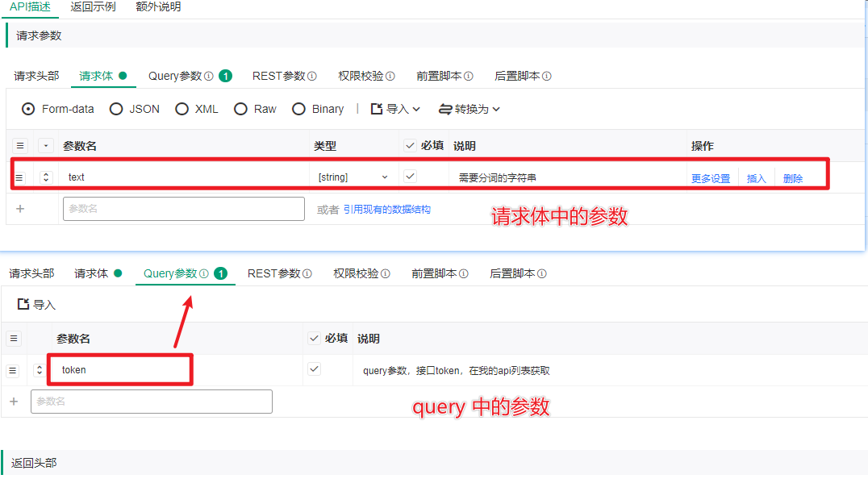Select the JSON body format
The image size is (868, 483).
[119, 109]
